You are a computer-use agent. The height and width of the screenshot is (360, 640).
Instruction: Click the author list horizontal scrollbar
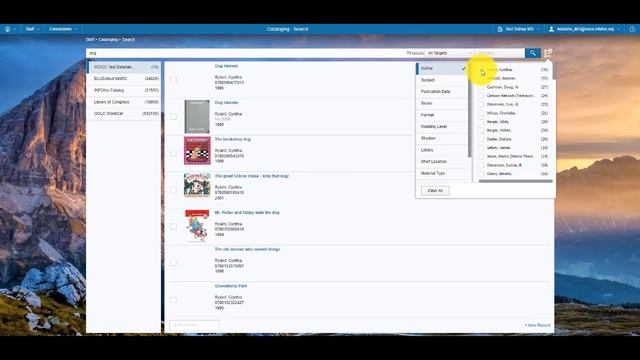click(516, 181)
